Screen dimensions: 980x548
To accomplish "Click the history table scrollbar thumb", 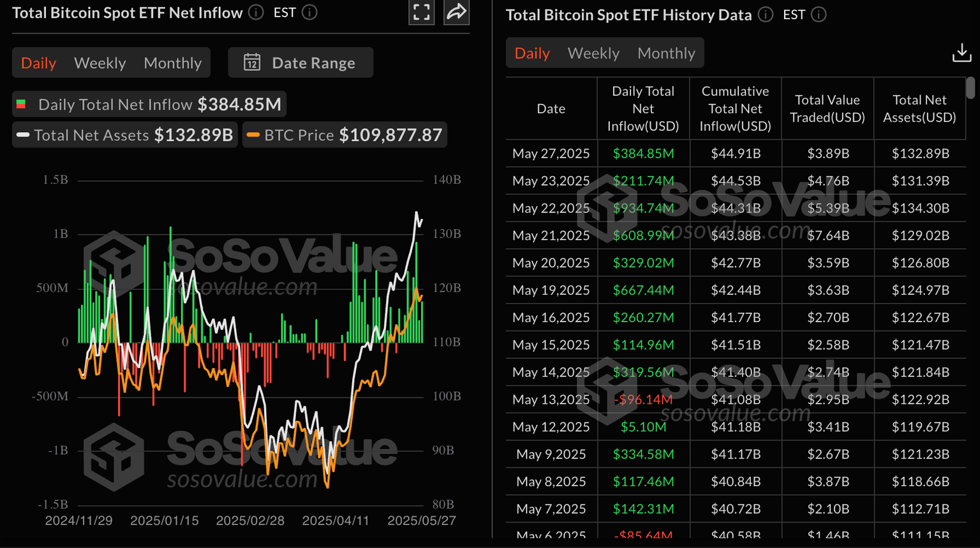I will point(970,88).
